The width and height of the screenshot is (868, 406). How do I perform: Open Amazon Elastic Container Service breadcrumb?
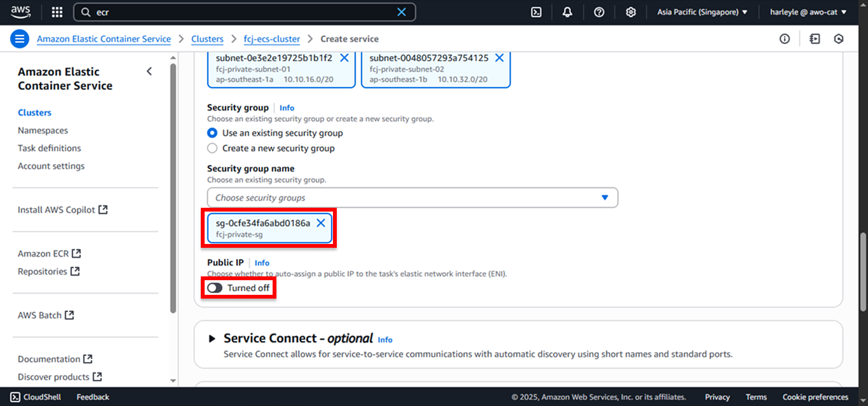104,39
